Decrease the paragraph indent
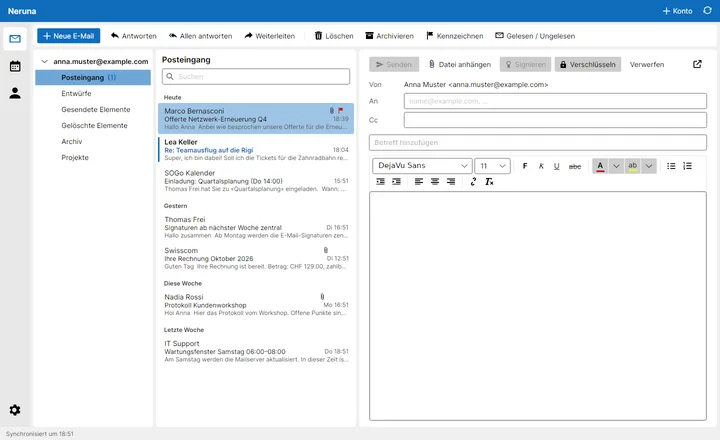Screen dimensions: 720x440 click(x=380, y=181)
